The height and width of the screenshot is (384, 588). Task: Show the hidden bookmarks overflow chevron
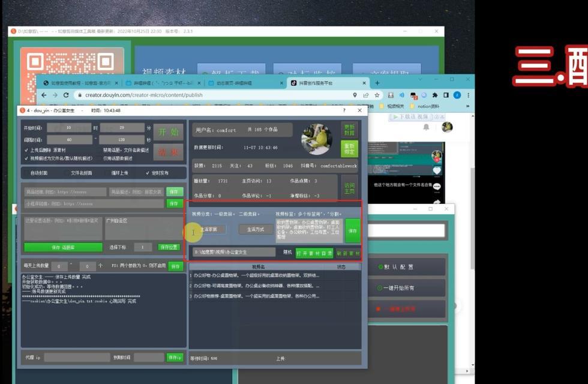click(467, 107)
